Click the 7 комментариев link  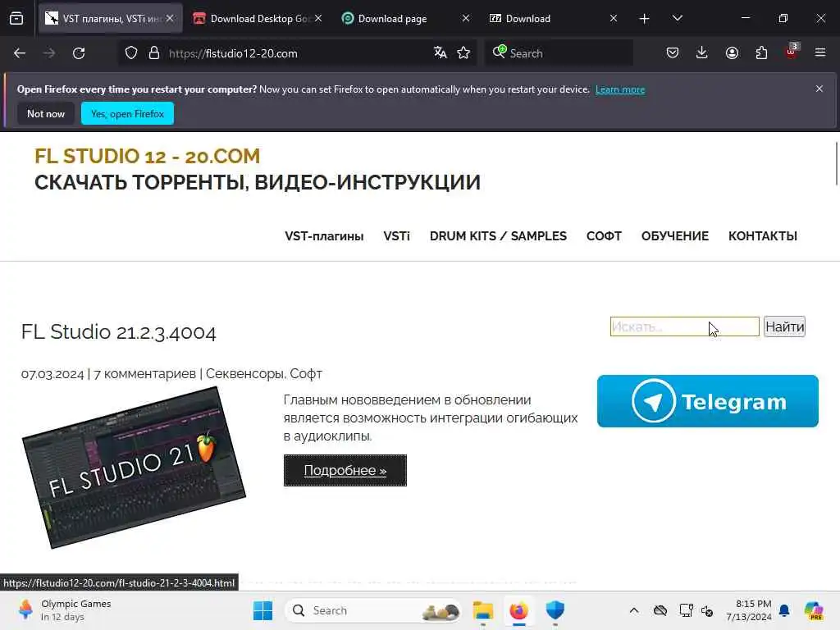144,374
